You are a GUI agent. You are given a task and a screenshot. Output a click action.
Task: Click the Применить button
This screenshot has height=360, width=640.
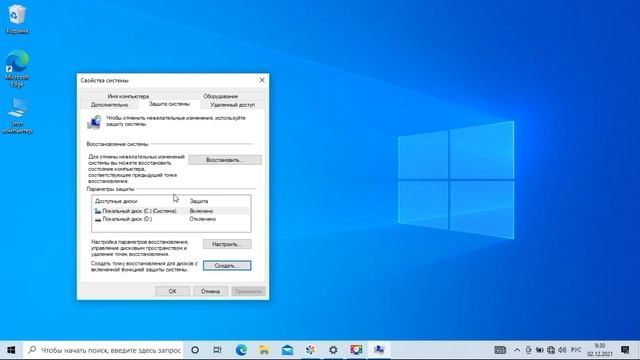[249, 291]
